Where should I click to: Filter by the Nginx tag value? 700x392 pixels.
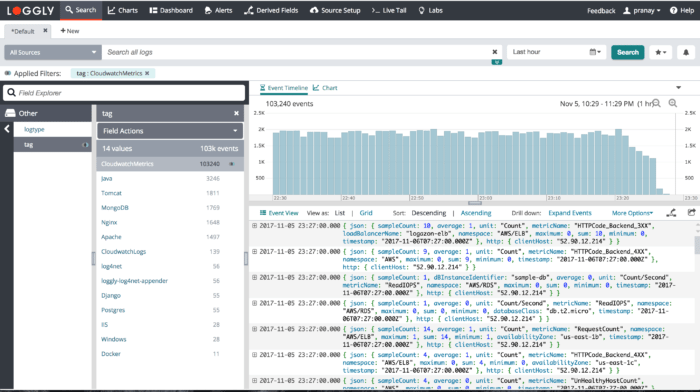(x=109, y=222)
